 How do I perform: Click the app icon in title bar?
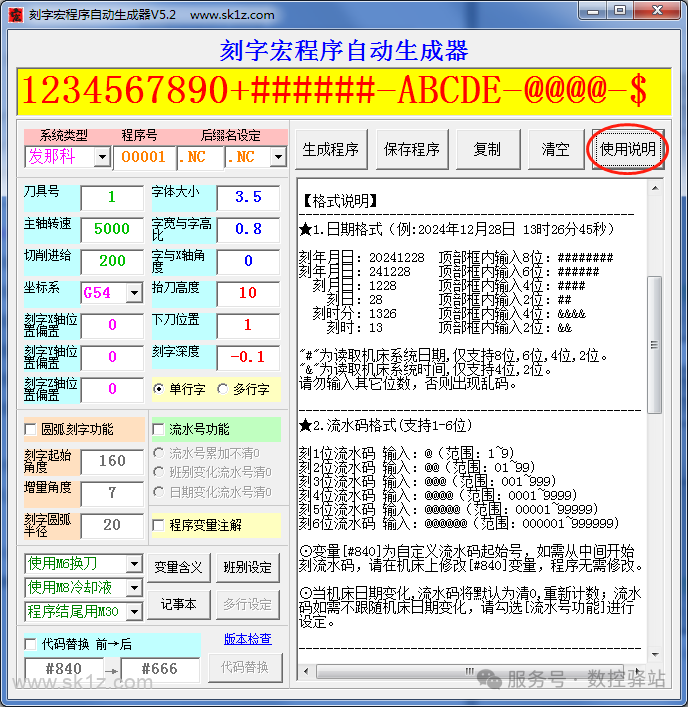[x=15, y=14]
